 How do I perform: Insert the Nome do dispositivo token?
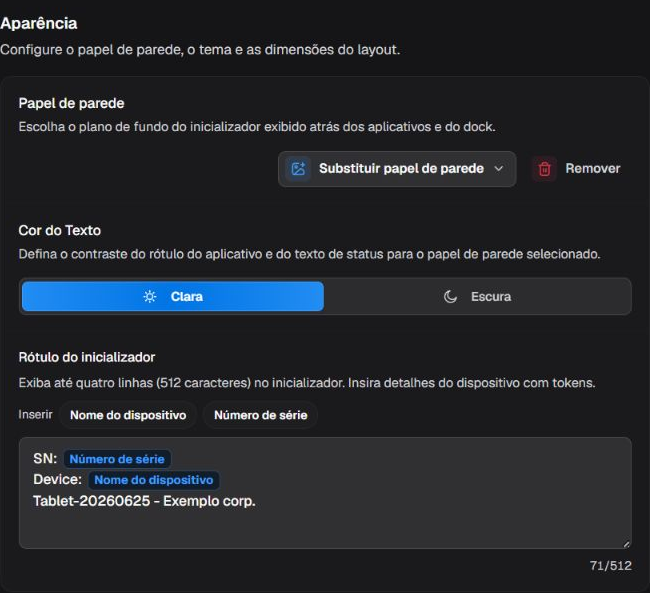(128, 415)
